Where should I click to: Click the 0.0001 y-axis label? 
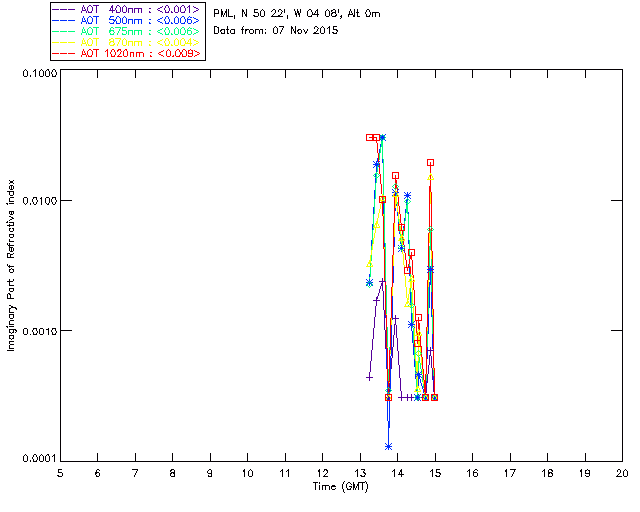[39, 459]
